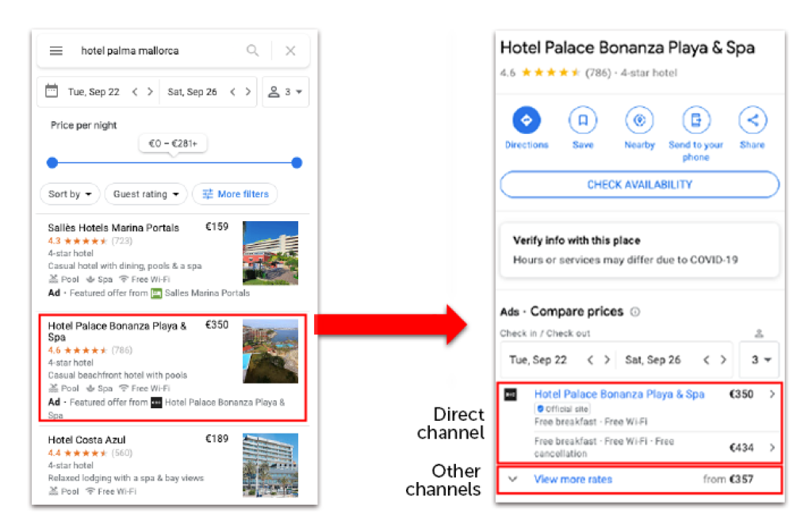Click the Send to your phone icon
The height and width of the screenshot is (524, 812).
[x=695, y=120]
